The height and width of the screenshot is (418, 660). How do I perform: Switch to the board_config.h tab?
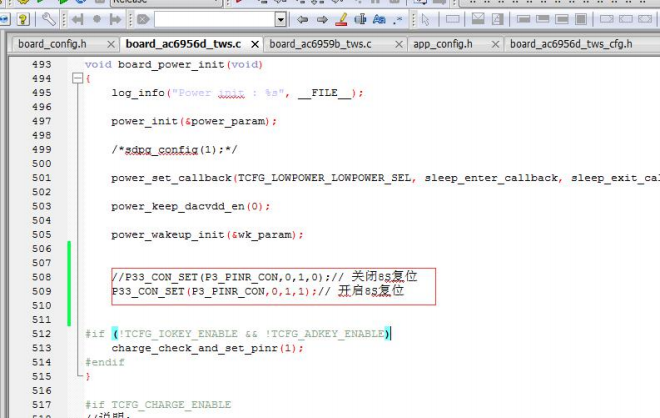(52, 44)
